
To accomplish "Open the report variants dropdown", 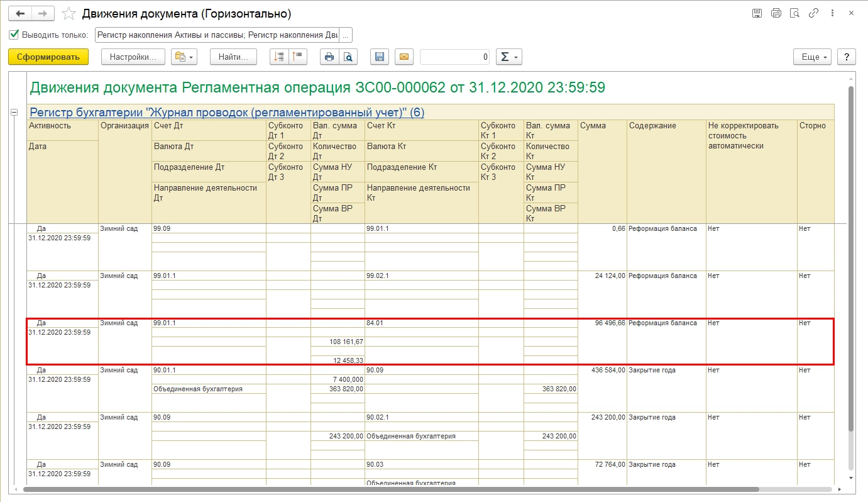I will click(184, 57).
